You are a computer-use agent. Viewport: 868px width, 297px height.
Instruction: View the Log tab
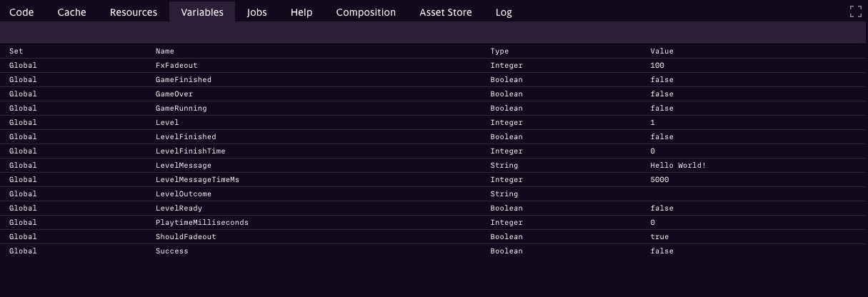pos(504,12)
